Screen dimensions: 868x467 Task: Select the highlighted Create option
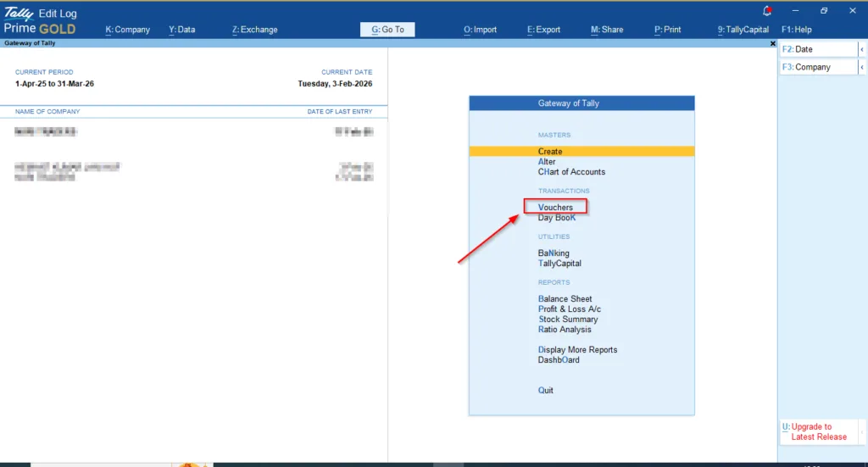[x=550, y=152]
